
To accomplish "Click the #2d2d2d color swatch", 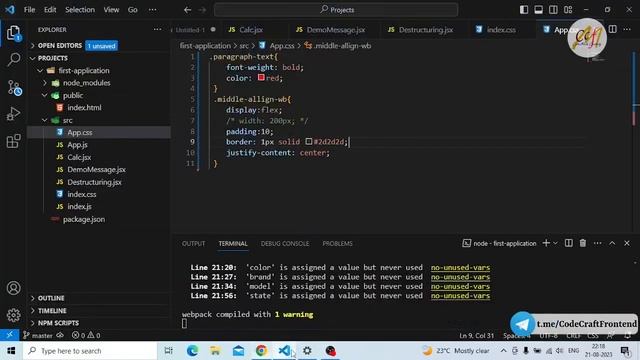I will click(309, 141).
